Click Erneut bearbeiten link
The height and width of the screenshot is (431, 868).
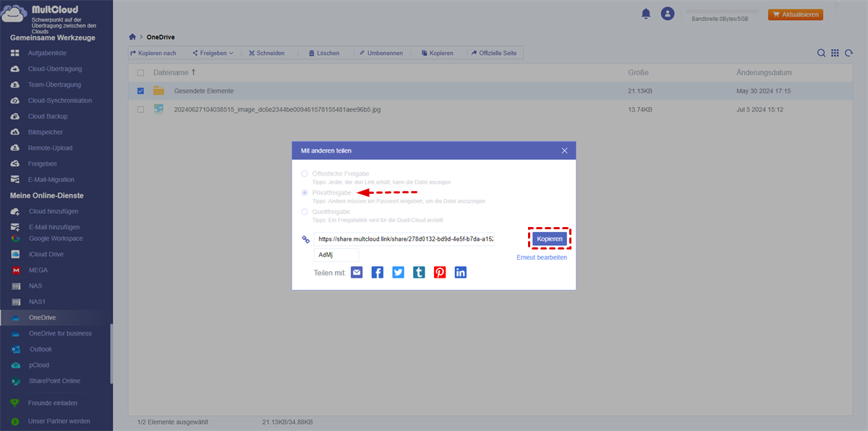point(542,257)
